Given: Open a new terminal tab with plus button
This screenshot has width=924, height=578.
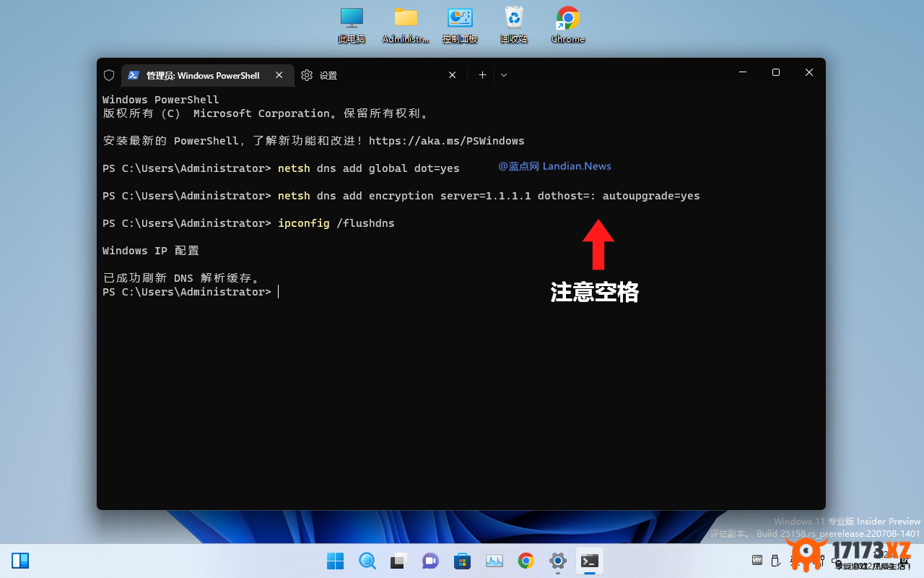Looking at the screenshot, I should 482,75.
